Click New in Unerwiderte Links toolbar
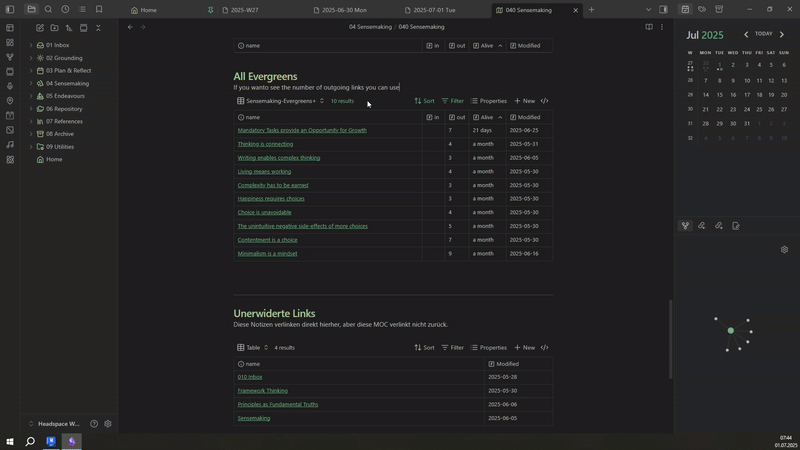 [524, 347]
